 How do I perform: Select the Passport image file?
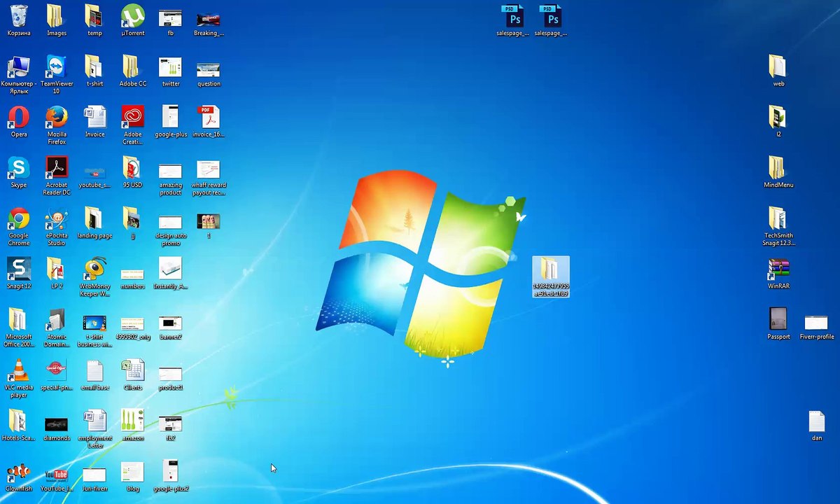(x=778, y=323)
